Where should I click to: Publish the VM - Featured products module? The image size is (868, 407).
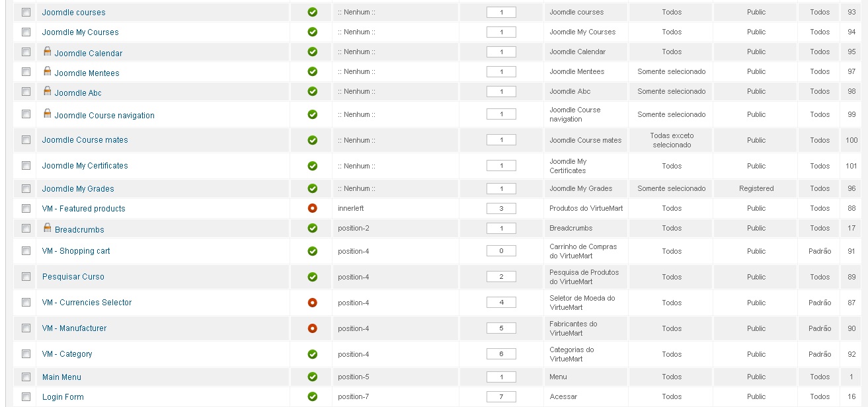pos(313,208)
